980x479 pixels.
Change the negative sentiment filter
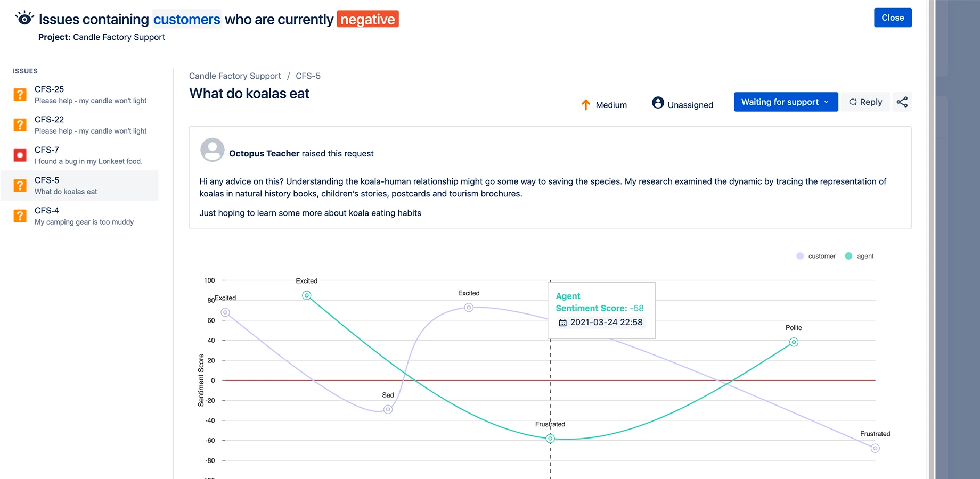point(367,19)
